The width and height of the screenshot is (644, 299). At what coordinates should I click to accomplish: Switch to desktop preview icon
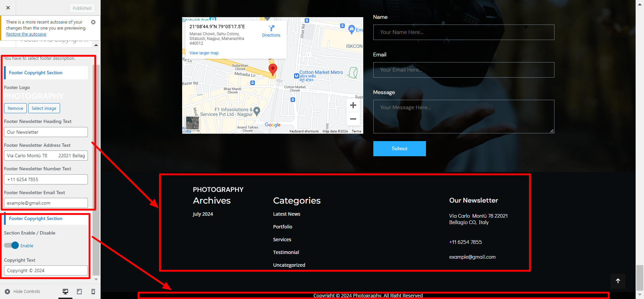[65, 292]
